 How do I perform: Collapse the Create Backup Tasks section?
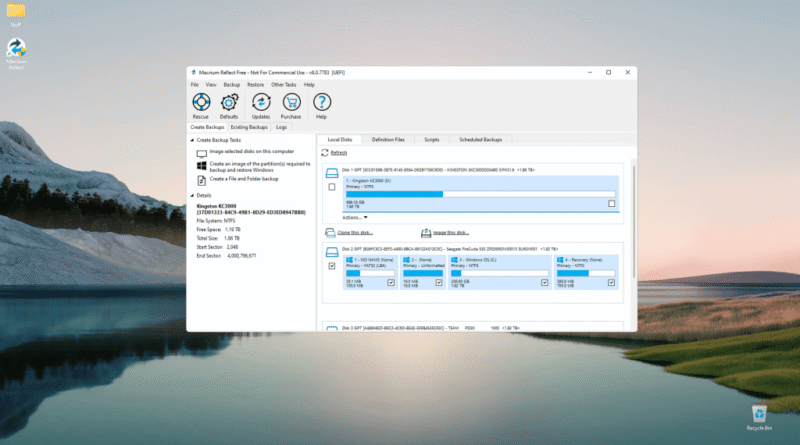pos(192,140)
